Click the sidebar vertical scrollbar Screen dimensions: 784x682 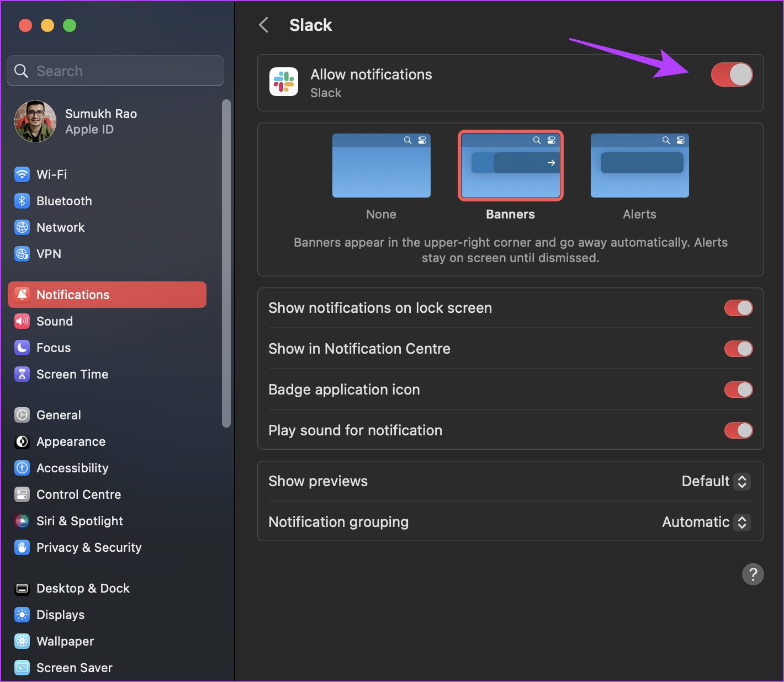pyautogui.click(x=226, y=263)
